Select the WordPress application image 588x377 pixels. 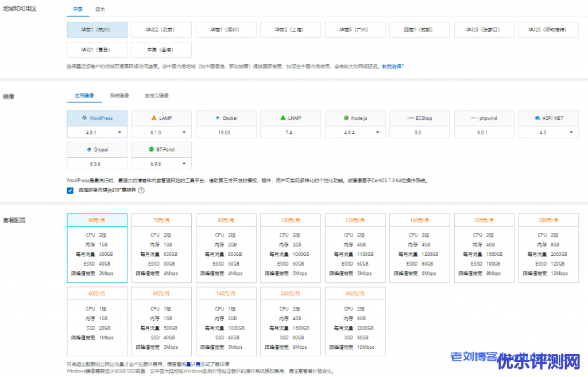[96, 118]
